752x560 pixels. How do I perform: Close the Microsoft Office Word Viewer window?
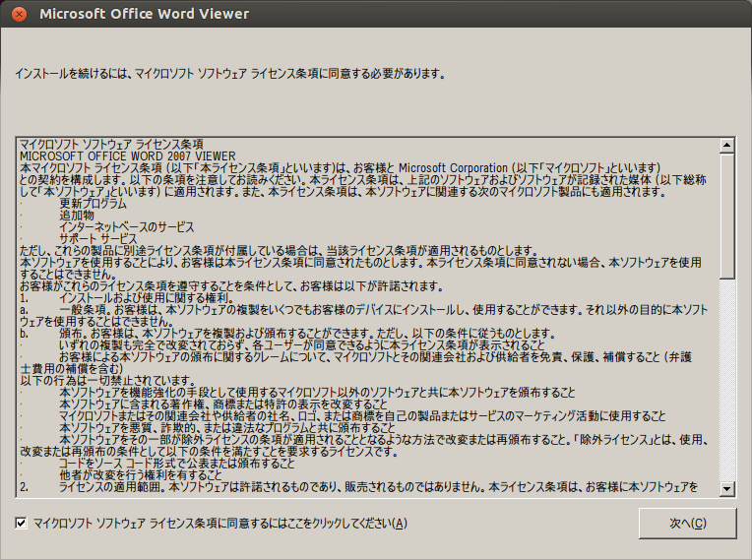pos(19,14)
